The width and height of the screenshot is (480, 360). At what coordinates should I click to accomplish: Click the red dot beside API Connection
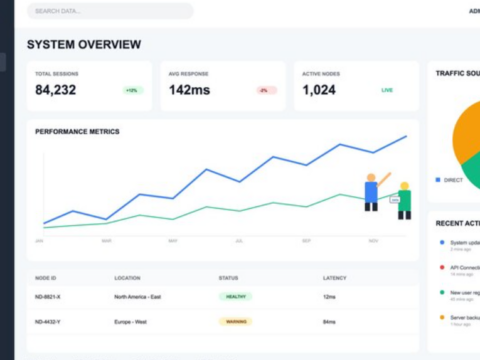point(442,267)
